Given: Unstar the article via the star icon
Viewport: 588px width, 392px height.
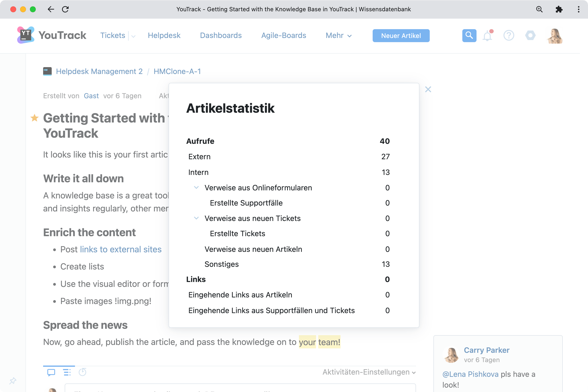Looking at the screenshot, I should (x=34, y=118).
